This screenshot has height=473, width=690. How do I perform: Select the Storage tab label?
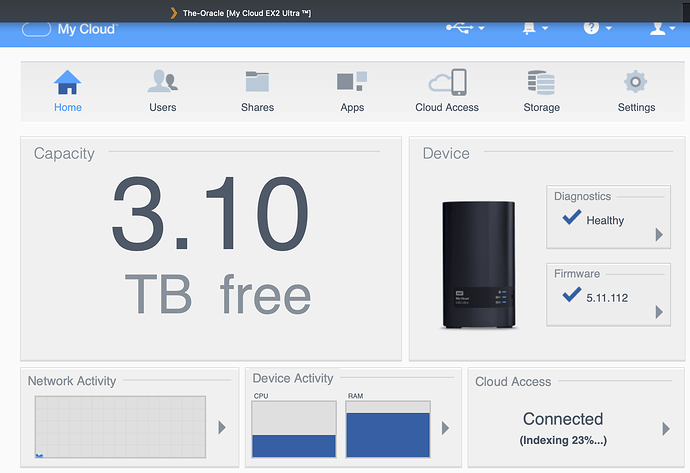[542, 108]
